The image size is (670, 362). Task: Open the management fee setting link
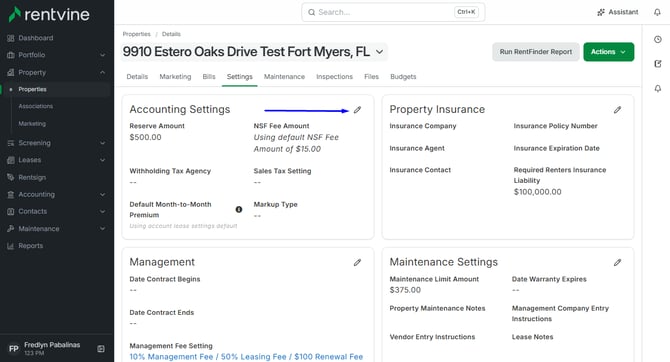click(246, 357)
